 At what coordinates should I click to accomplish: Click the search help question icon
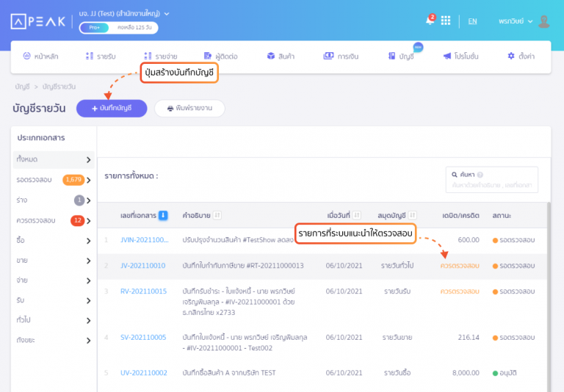pos(480,175)
